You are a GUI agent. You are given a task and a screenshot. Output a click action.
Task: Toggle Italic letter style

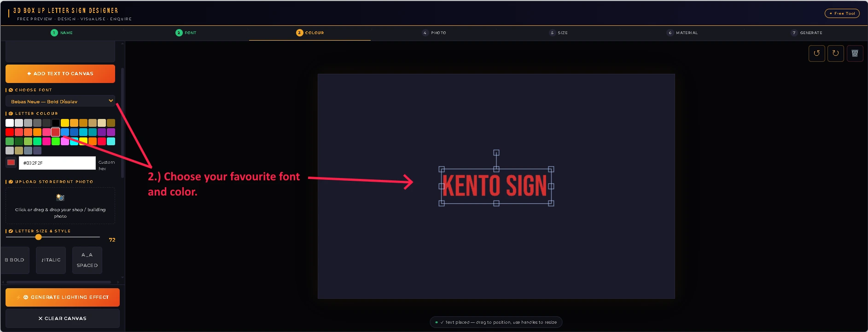[x=51, y=260]
